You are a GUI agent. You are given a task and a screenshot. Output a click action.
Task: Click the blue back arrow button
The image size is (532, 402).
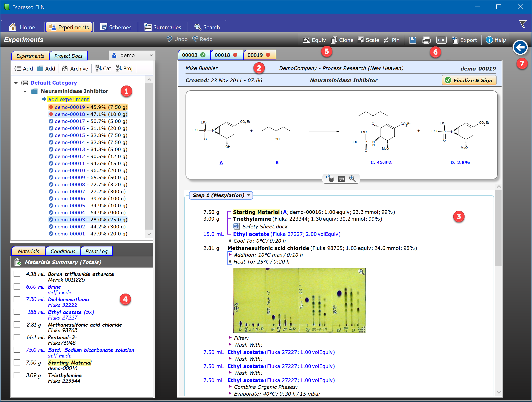(x=520, y=47)
